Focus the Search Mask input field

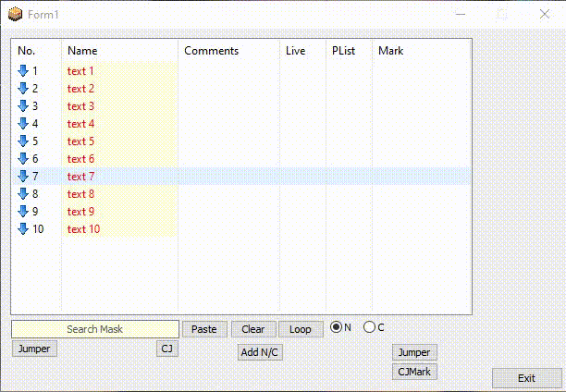click(x=94, y=329)
